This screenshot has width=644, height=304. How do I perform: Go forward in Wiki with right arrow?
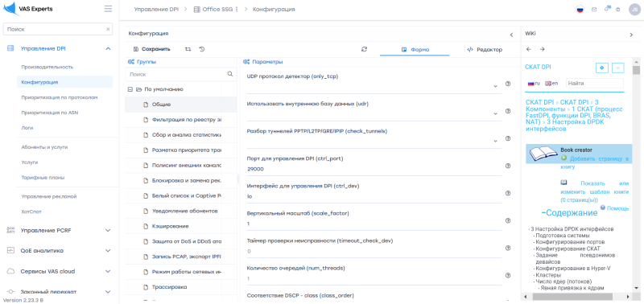coord(542,49)
